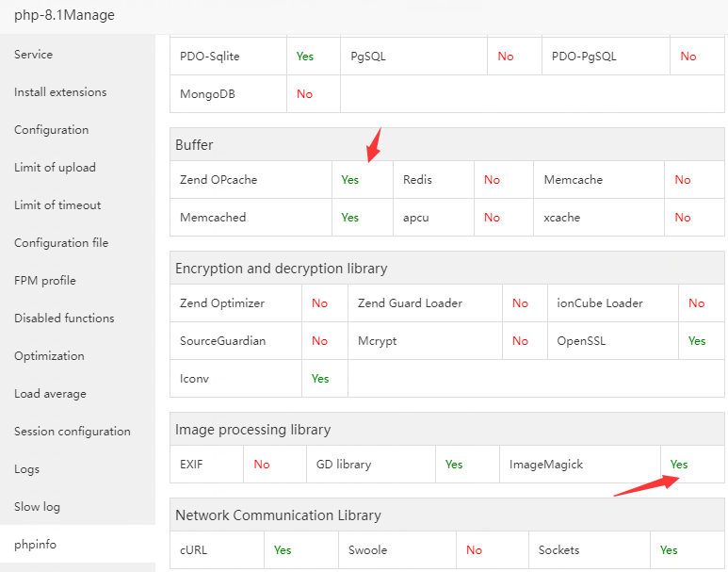
Task: Click the ImageMagick Yes value
Action: click(x=679, y=465)
